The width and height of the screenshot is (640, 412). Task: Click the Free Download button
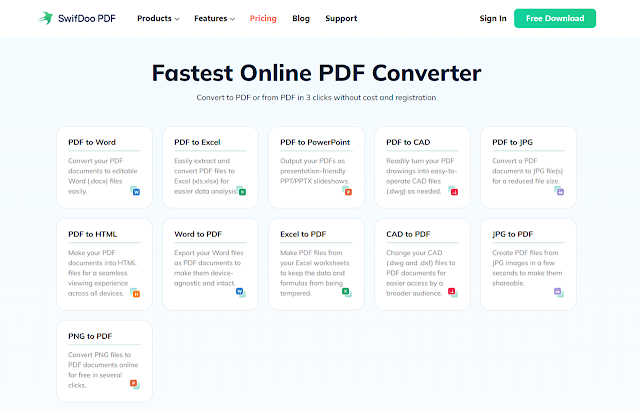(x=555, y=18)
